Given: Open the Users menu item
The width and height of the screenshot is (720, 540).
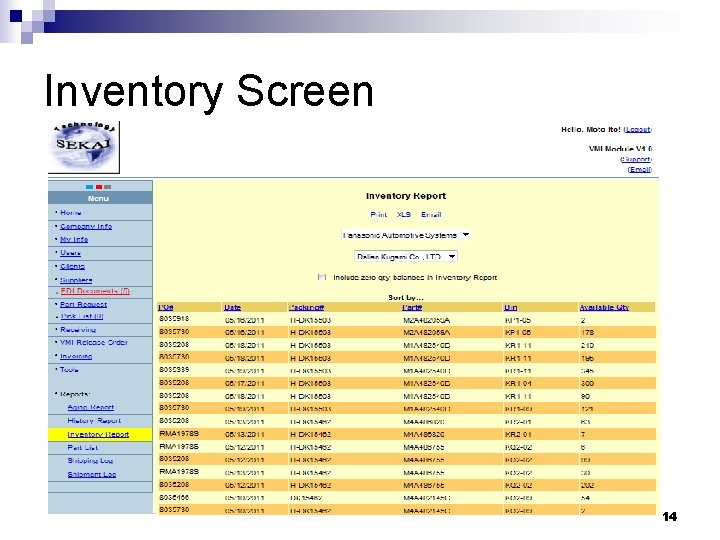Looking at the screenshot, I should coord(70,253).
